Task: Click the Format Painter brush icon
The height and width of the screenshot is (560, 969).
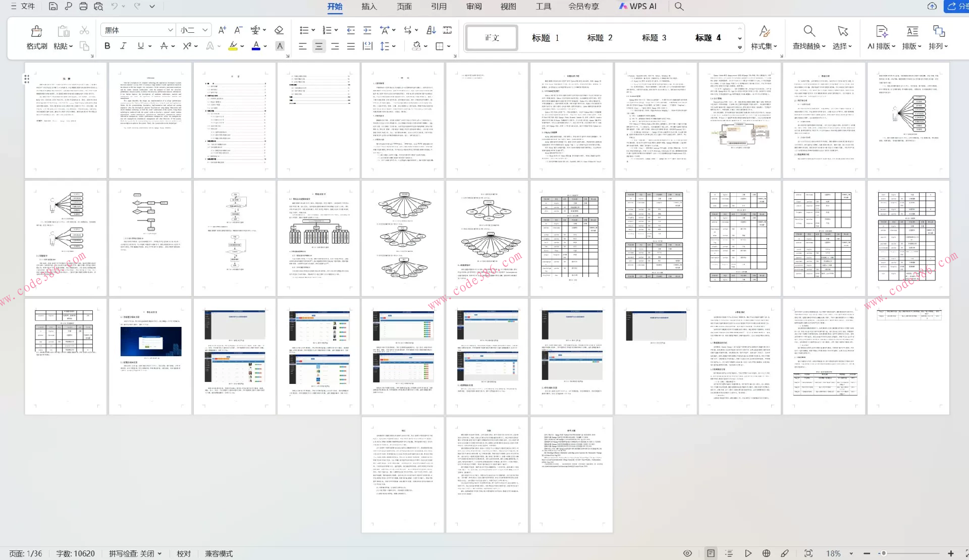Action: pos(36,31)
